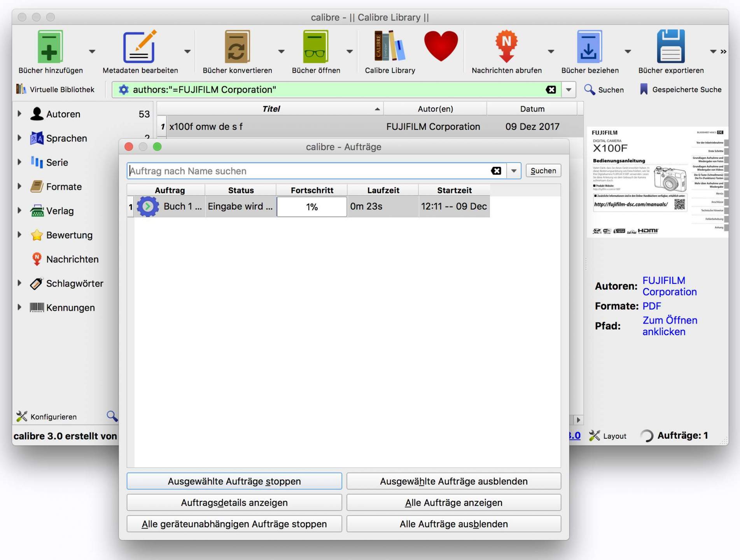Click the tag browser search magnifier
This screenshot has height=560, width=740.
[112, 416]
